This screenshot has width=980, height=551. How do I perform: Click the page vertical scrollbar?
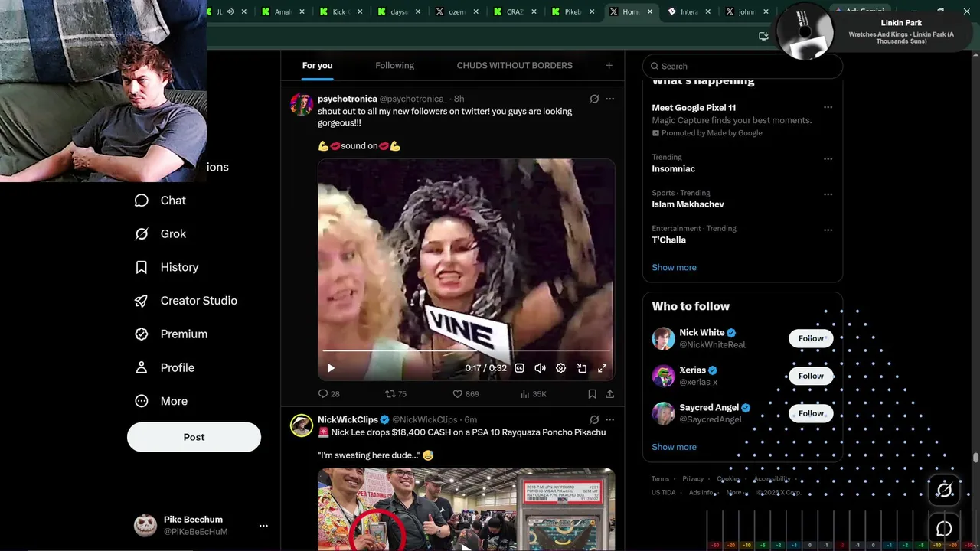[975, 458]
